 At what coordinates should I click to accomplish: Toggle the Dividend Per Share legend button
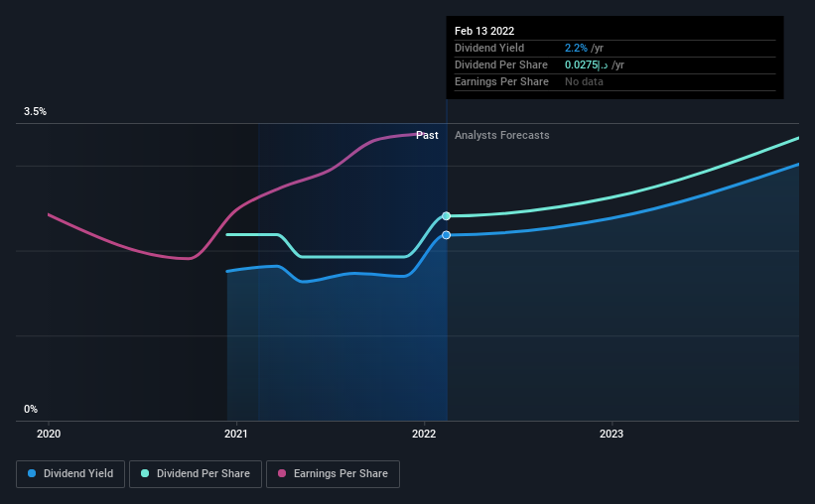click(x=196, y=474)
